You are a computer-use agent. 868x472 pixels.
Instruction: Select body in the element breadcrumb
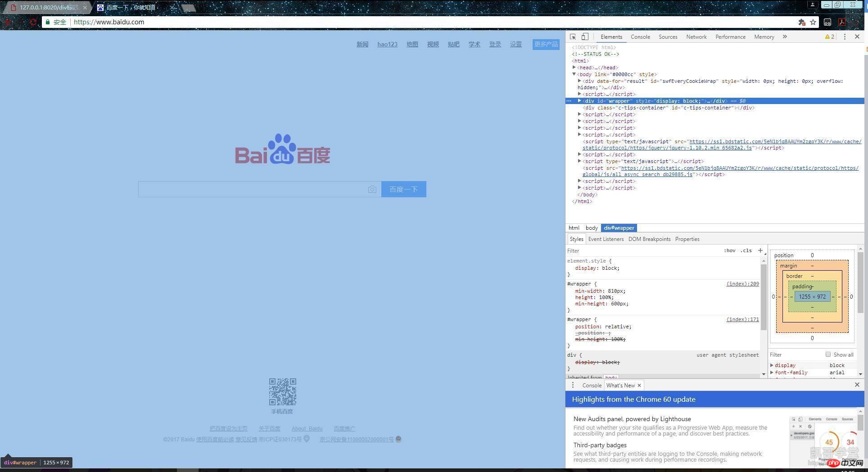(x=592, y=228)
